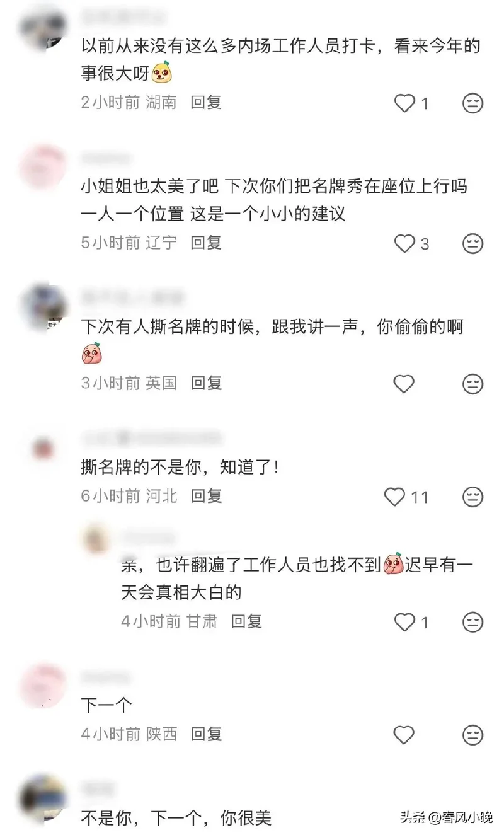Screen dimensions: 504x835
Task: Like the comment from 英国
Action: [404, 383]
